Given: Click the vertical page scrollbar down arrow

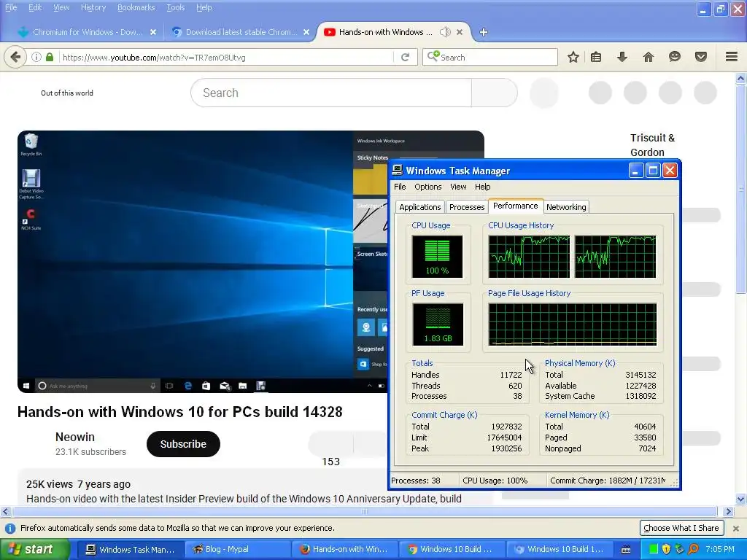Looking at the screenshot, I should point(741,499).
